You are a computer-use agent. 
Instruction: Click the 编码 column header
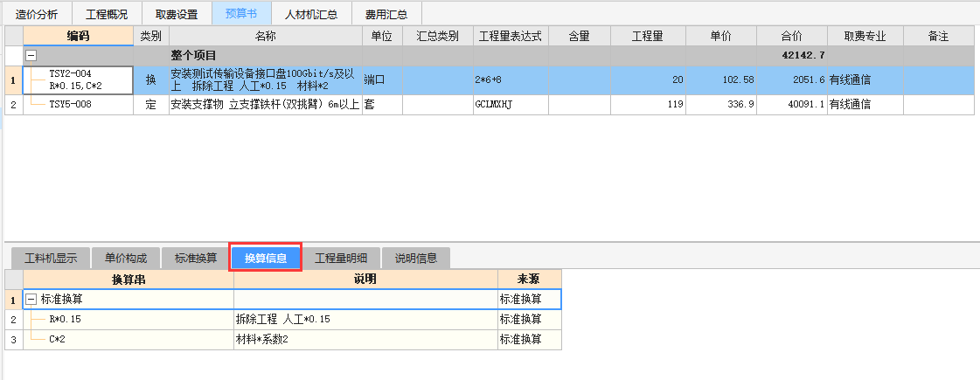(x=78, y=36)
